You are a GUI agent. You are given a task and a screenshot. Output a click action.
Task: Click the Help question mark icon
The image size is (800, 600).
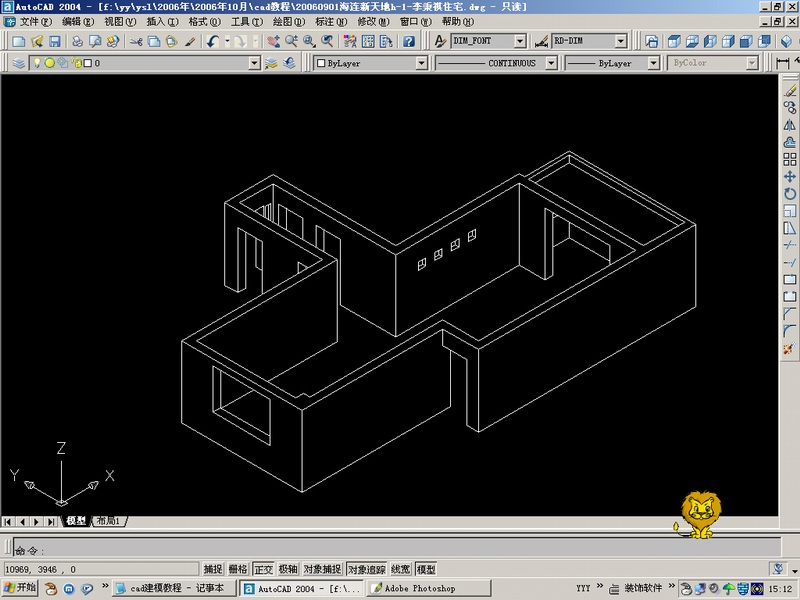[409, 41]
